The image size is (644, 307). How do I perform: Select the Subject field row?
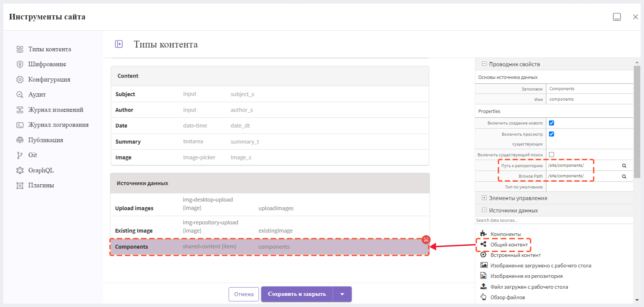[x=269, y=94]
